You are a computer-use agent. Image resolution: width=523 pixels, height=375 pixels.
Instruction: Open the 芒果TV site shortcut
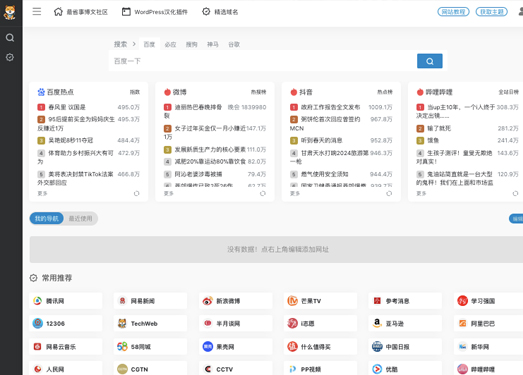(x=320, y=301)
